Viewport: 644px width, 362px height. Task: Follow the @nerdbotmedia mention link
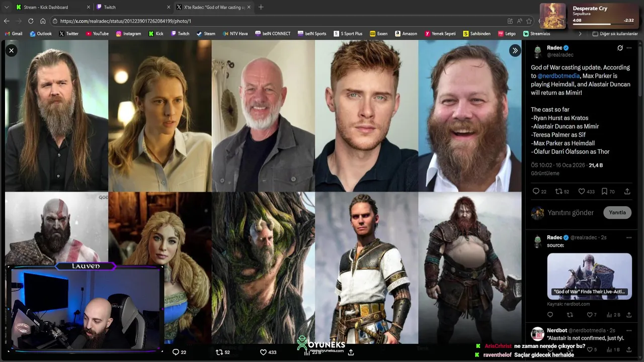(x=558, y=76)
